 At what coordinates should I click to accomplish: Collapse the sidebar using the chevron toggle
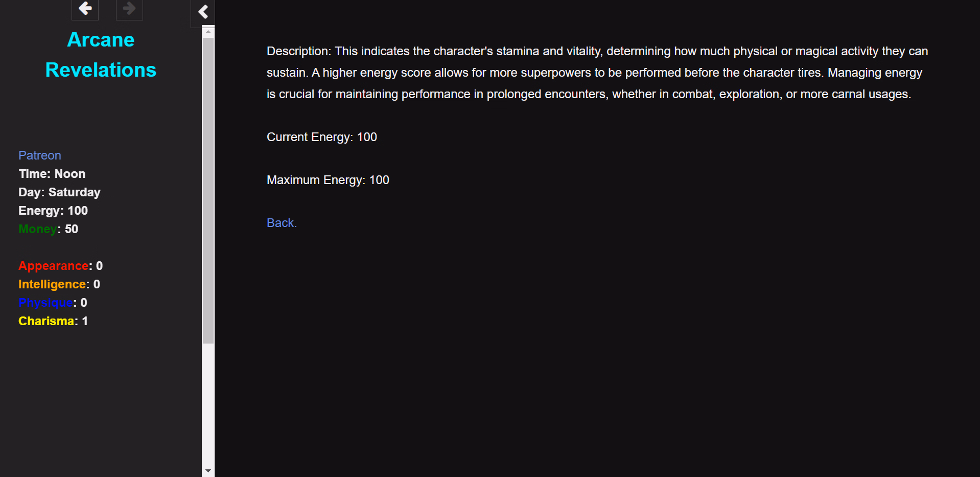click(x=203, y=12)
